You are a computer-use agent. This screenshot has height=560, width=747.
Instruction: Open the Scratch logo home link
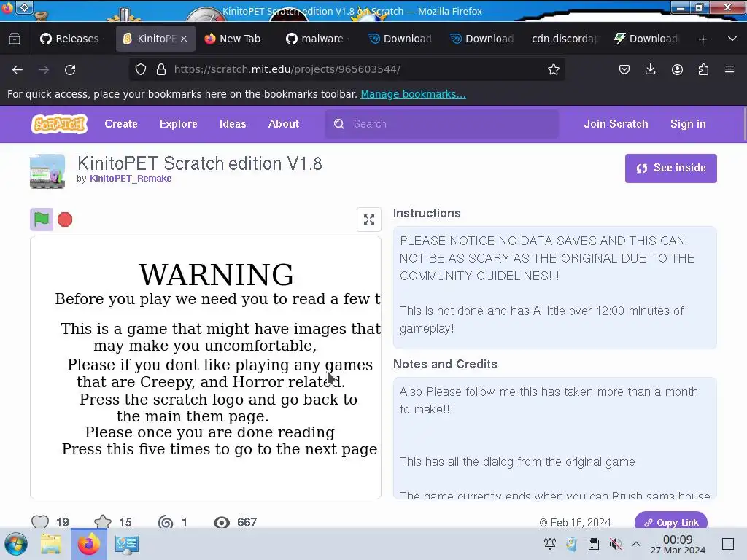[60, 124]
